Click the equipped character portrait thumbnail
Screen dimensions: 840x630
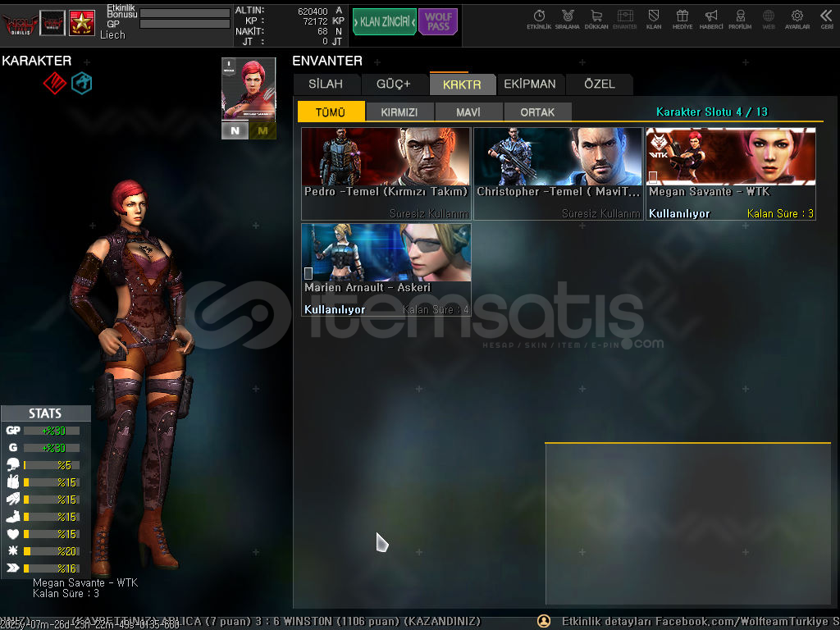click(249, 88)
